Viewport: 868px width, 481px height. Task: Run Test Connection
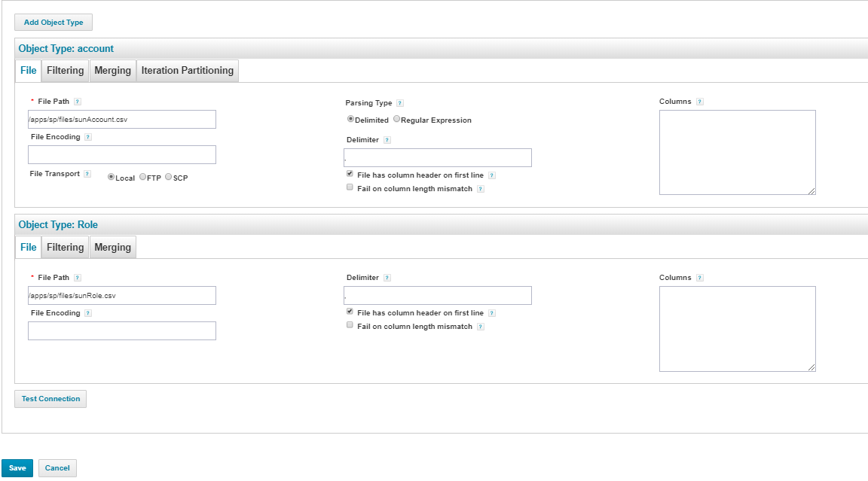50,398
